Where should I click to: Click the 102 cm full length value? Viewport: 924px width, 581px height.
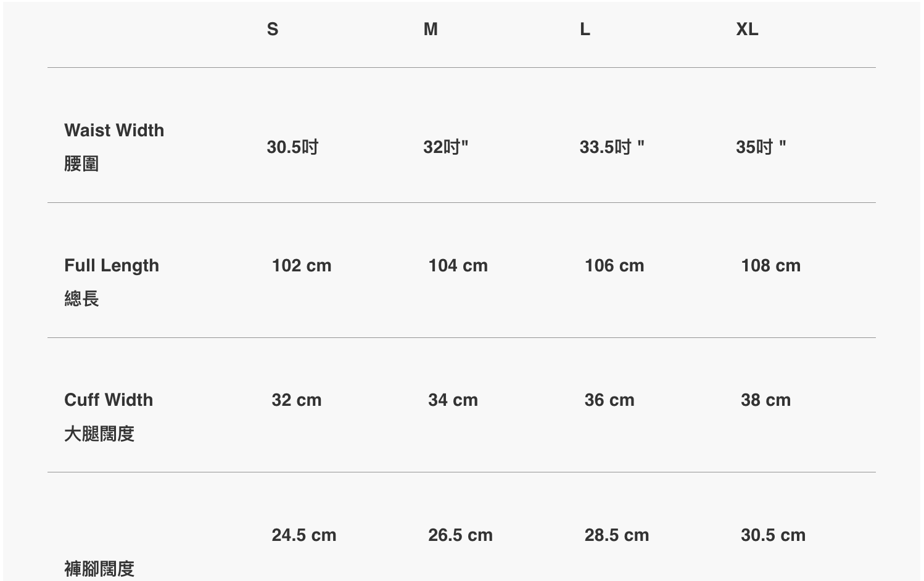click(x=302, y=265)
